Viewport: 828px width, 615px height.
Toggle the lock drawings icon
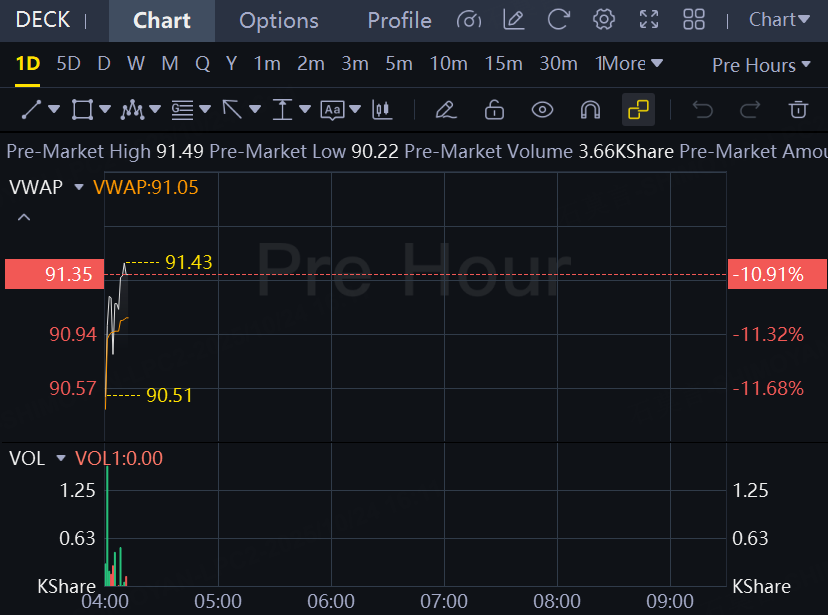click(494, 110)
